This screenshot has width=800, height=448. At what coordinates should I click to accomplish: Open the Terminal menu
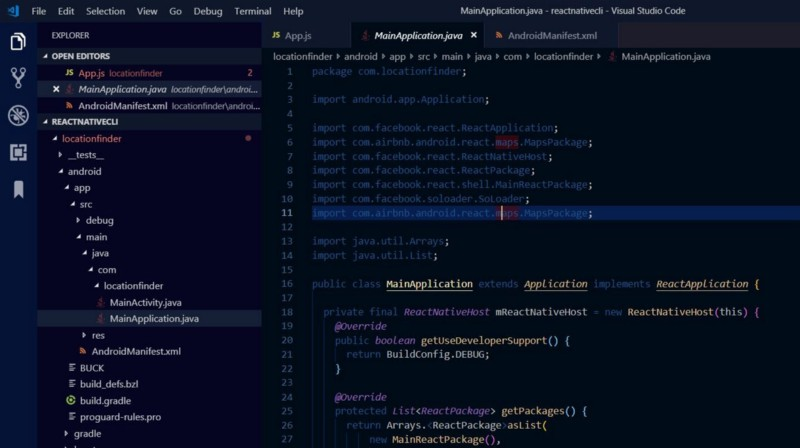coord(253,11)
